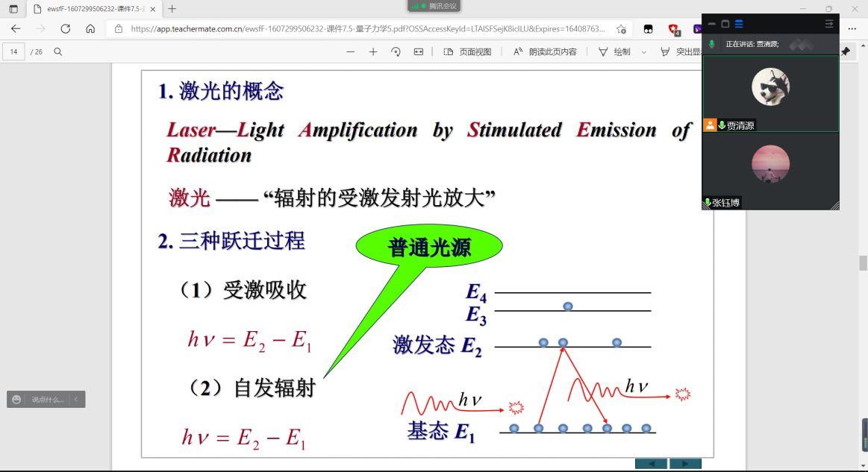Click the page number input field

pos(13,51)
